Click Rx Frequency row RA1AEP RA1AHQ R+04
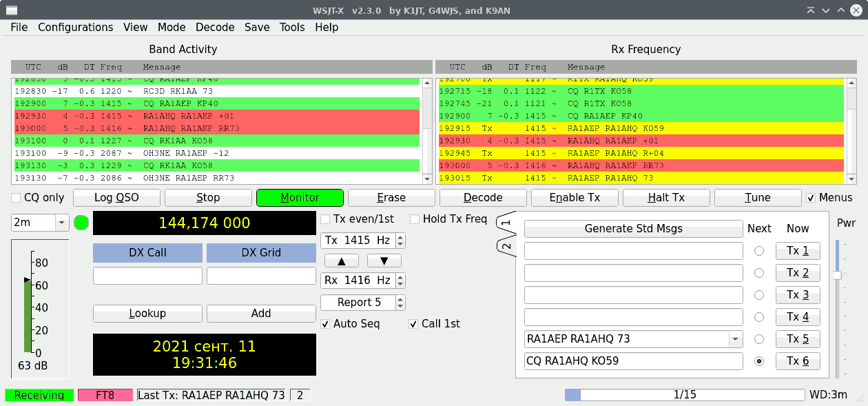 click(x=641, y=153)
